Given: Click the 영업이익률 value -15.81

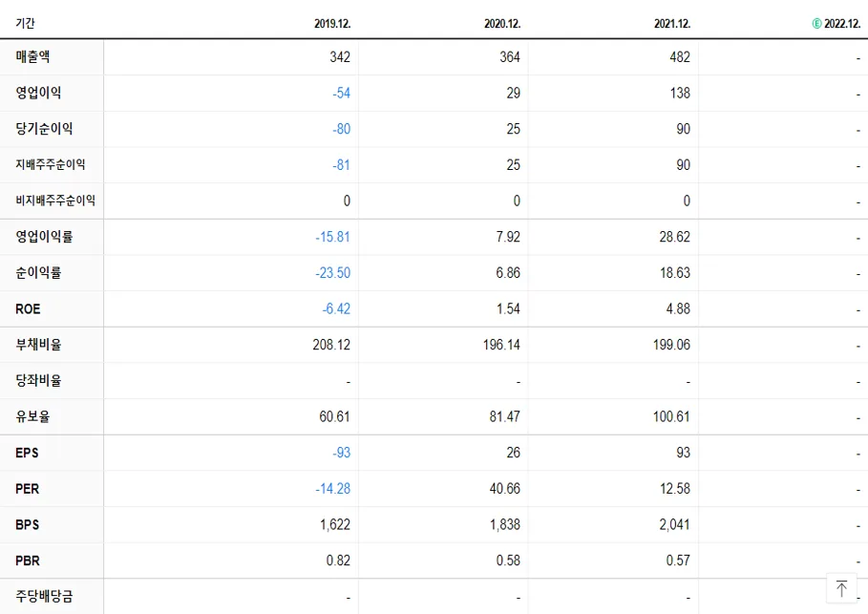Looking at the screenshot, I should click(332, 237).
